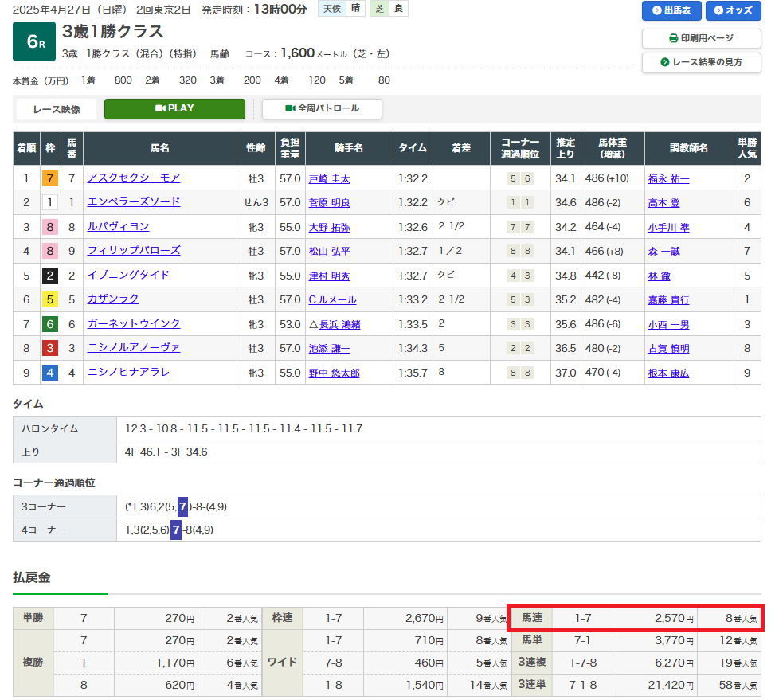Open レース結果の見方 guide button
This screenshot has width=775, height=700.
coord(701,62)
